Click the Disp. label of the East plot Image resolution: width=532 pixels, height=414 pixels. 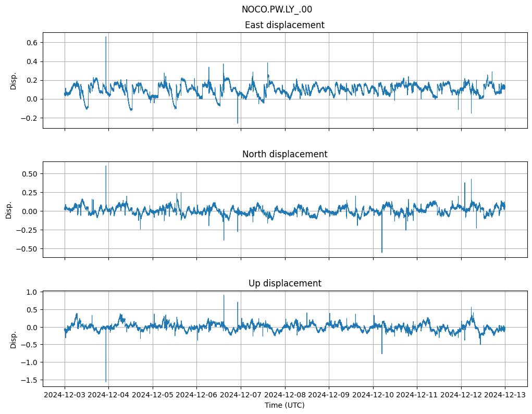click(14, 81)
